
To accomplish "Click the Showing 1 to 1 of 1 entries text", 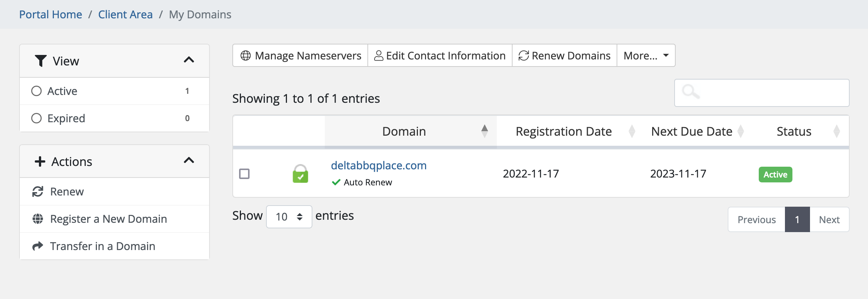I will [306, 99].
